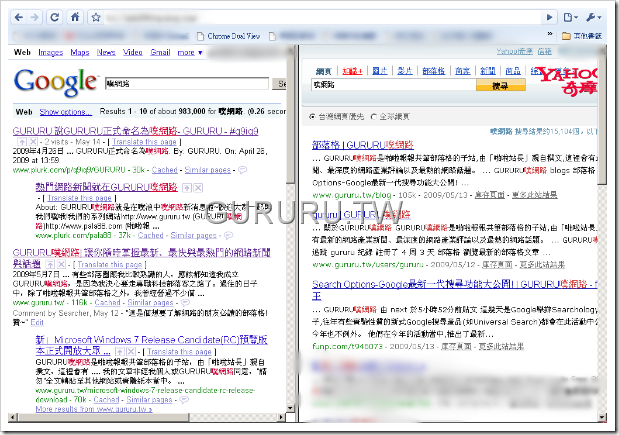The image size is (619, 435).
Task: Promote the www.gururu.tw 116k result with up arrow
Action: click(50, 264)
